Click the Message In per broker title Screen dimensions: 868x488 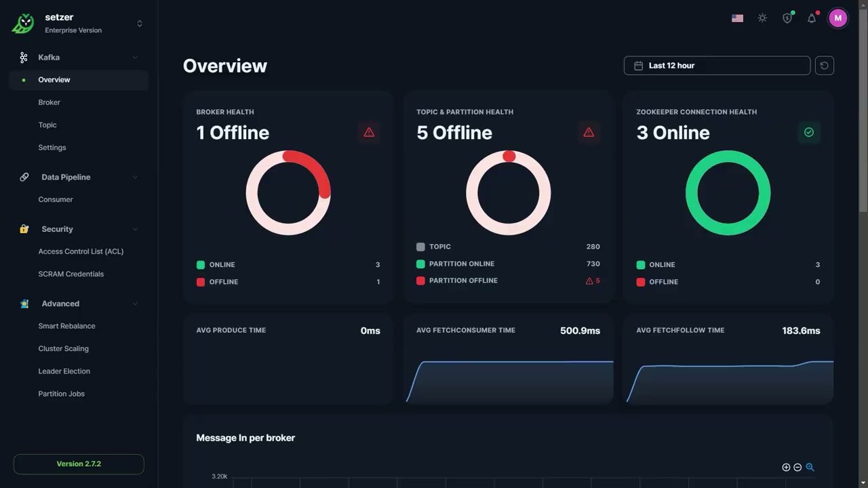pyautogui.click(x=245, y=438)
